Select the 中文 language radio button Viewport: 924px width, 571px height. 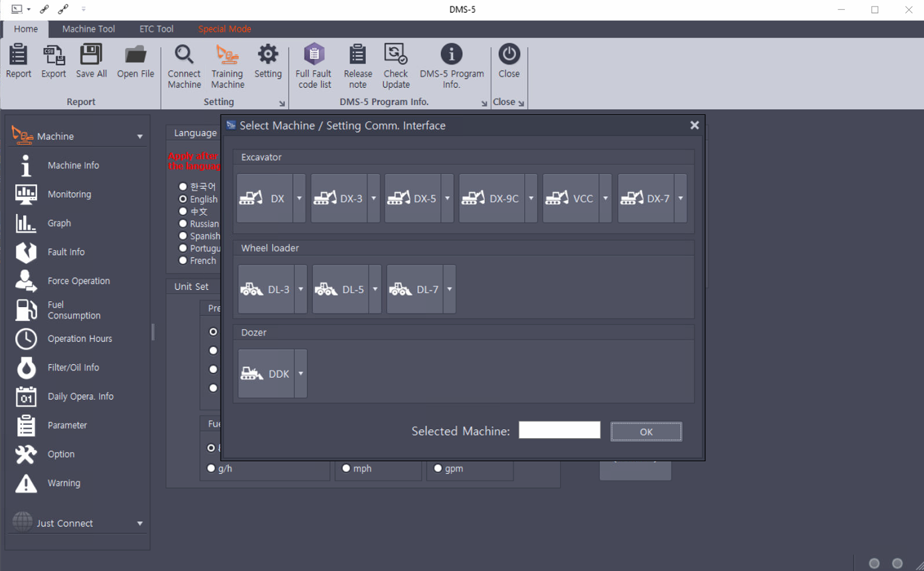183,211
